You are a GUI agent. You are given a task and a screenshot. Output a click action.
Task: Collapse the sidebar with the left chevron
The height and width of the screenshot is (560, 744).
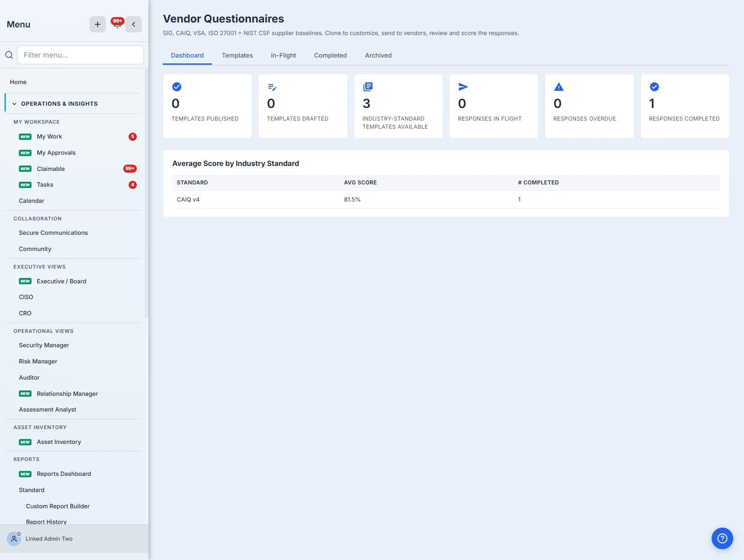(134, 24)
